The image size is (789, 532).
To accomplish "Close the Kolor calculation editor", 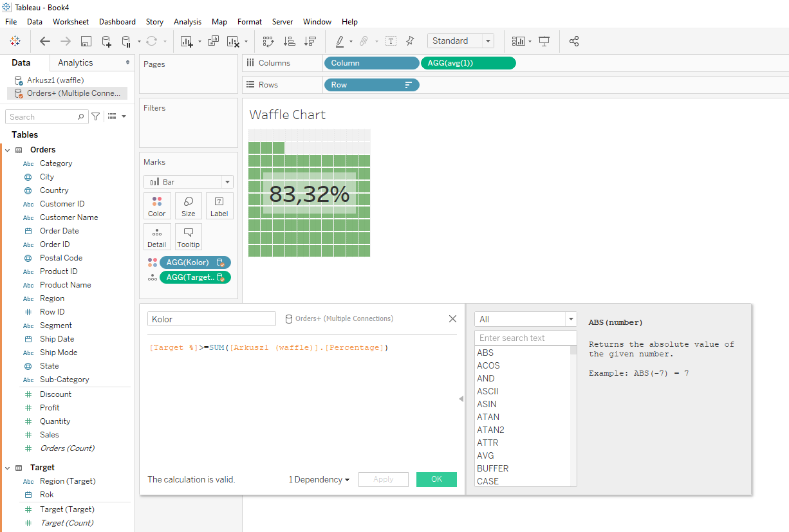I will pos(452,318).
